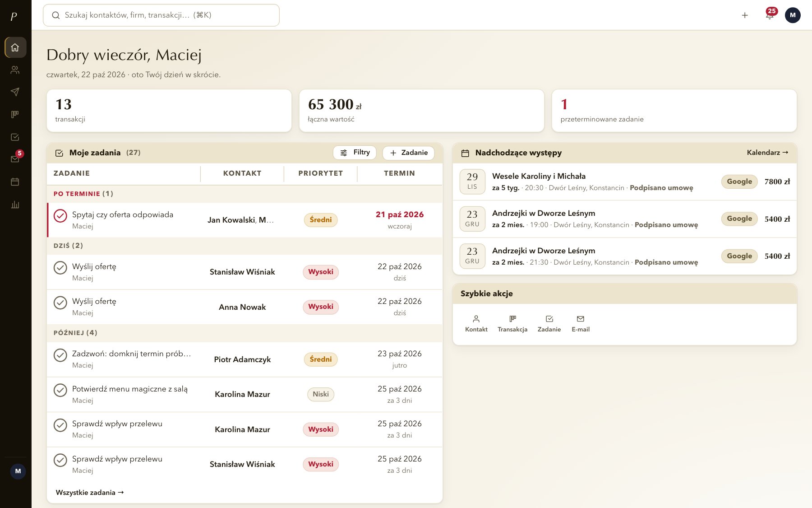
Task: Click the '+ Zadanie' add task button
Action: [x=408, y=153]
